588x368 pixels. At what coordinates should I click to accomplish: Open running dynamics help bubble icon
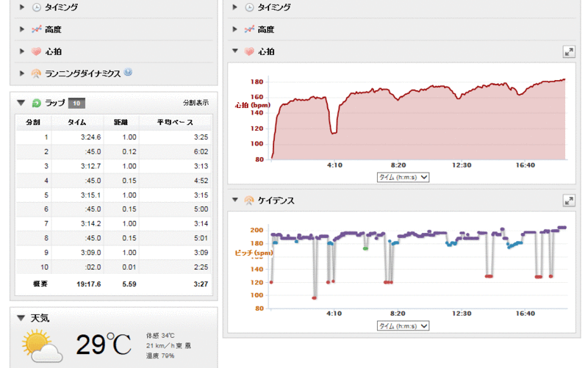click(128, 72)
